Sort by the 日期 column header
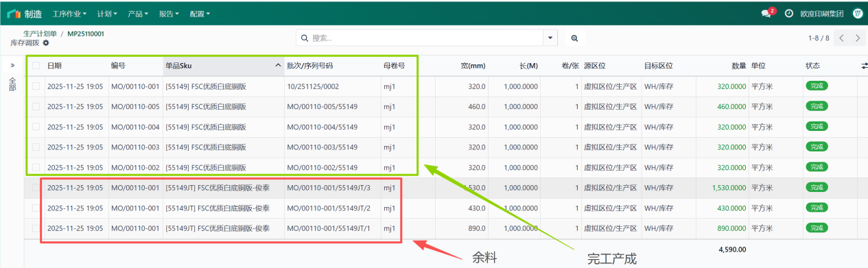The image size is (868, 268). pyautogui.click(x=76, y=66)
